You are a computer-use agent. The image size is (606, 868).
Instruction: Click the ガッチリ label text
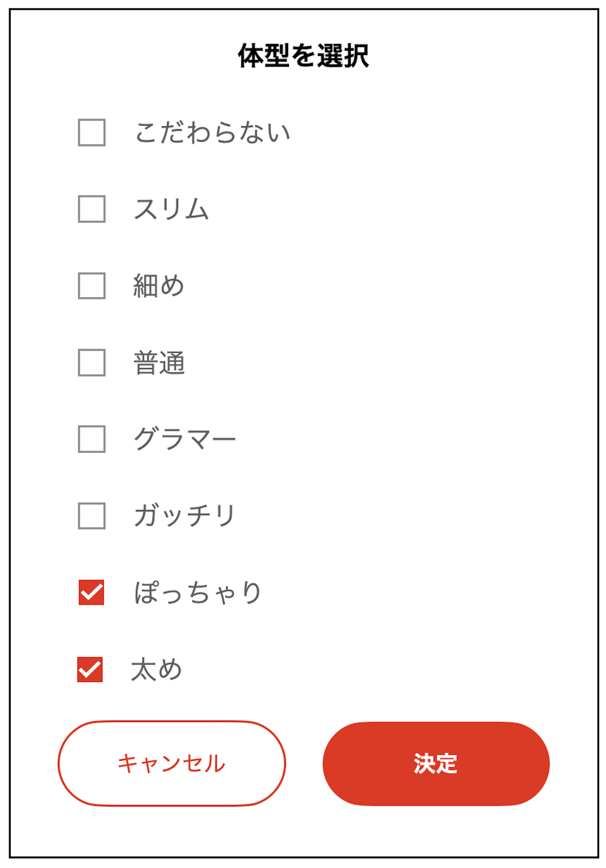(x=185, y=516)
